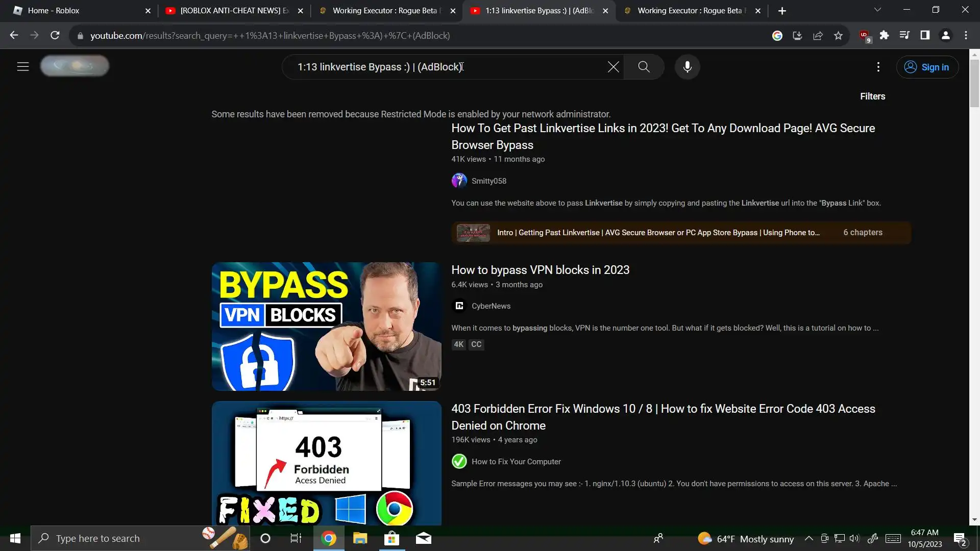Open How to bypass VPN blocks video title

540,270
